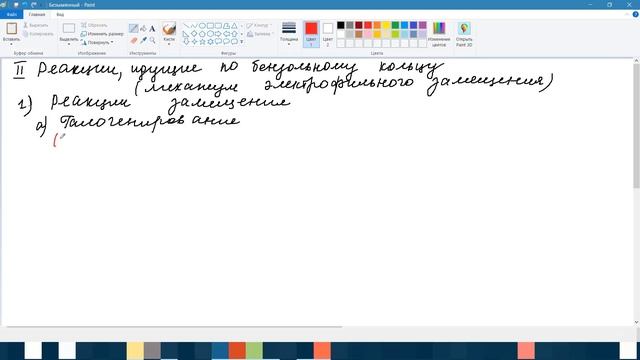Choose the Right triangle shape
This screenshot has width=640, height=360.
click(186, 34)
